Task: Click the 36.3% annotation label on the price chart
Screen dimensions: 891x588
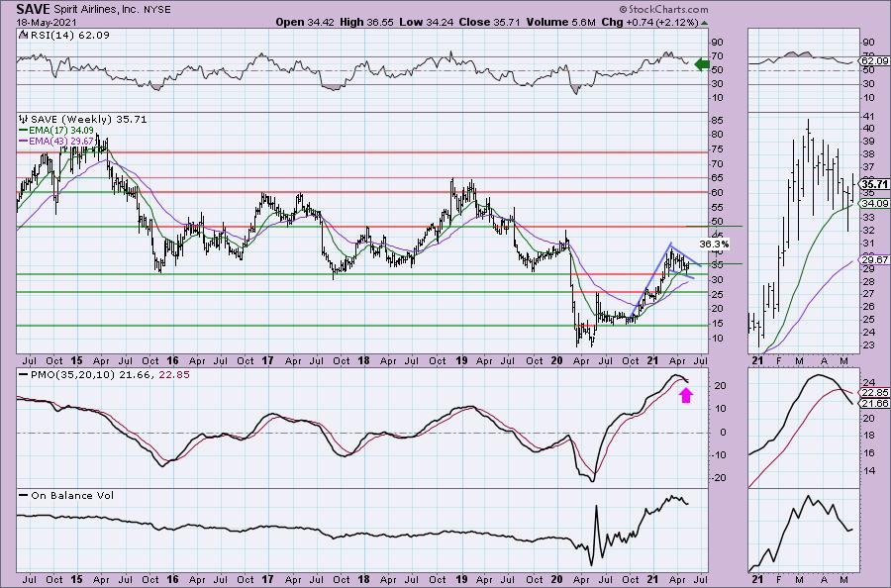Action: [714, 244]
